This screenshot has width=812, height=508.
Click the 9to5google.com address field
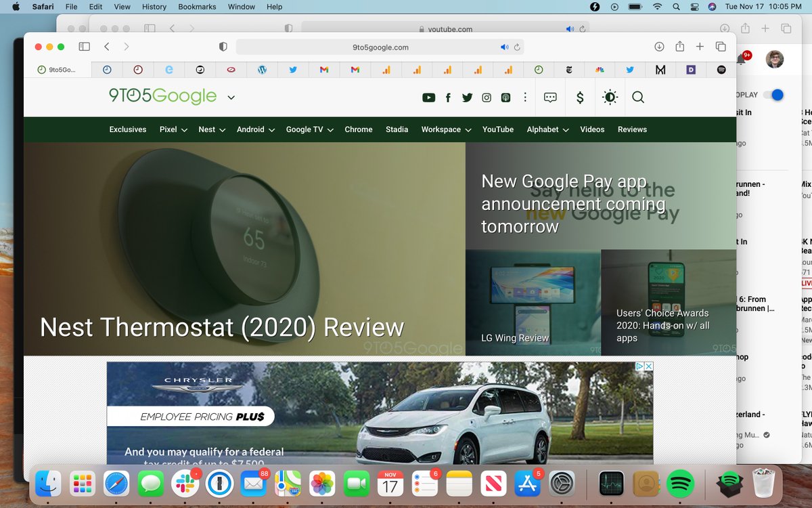tap(380, 47)
